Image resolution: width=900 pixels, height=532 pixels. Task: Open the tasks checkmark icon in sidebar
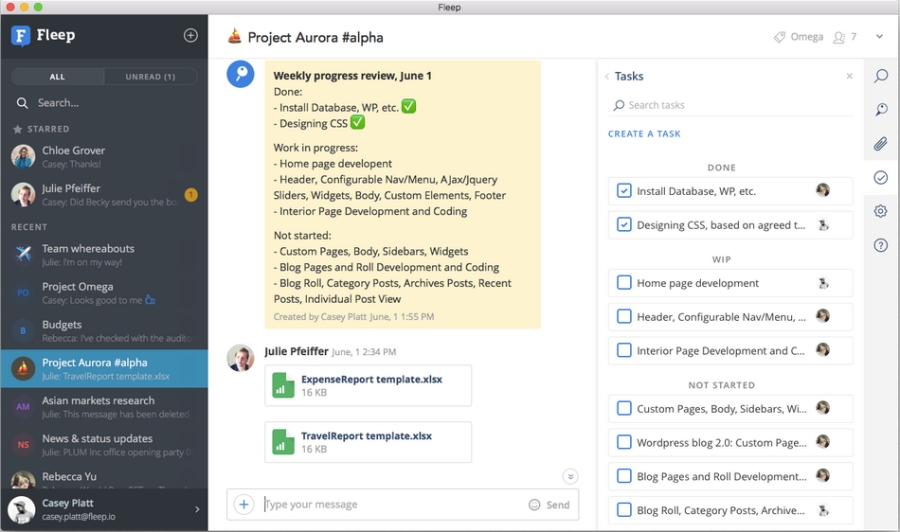[880, 177]
